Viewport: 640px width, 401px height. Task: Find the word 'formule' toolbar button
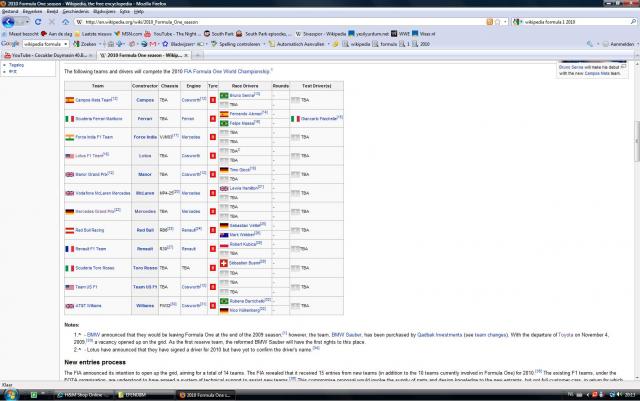[384, 44]
